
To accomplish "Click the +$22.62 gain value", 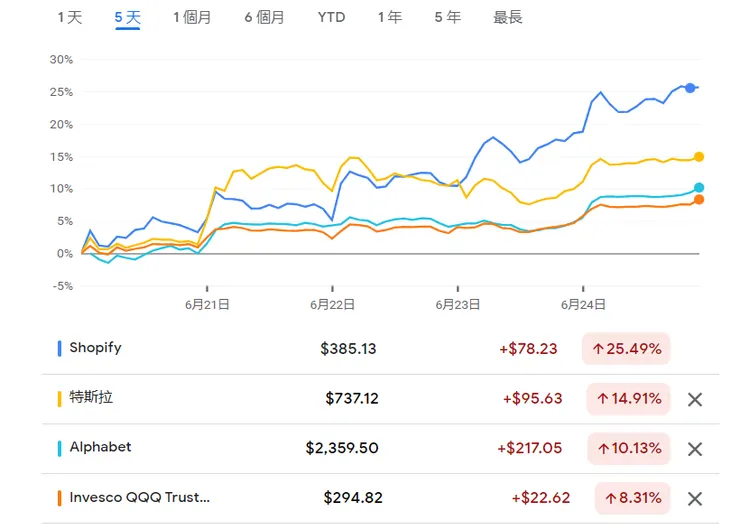I will tap(541, 498).
